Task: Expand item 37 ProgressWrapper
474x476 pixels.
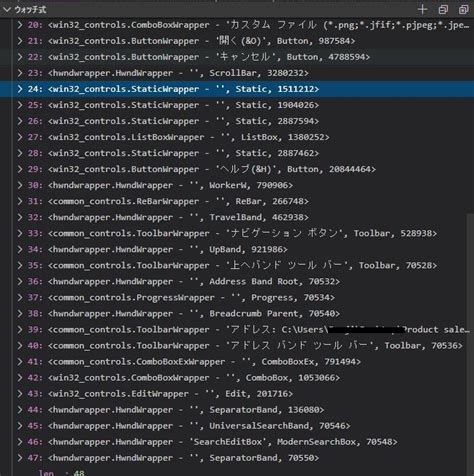Action: point(20,297)
